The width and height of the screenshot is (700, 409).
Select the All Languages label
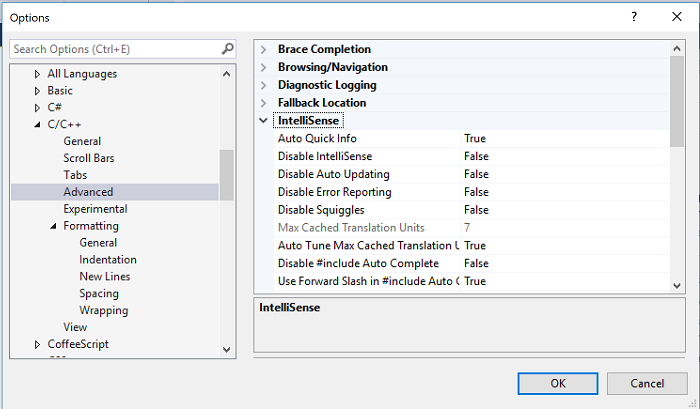(82, 74)
